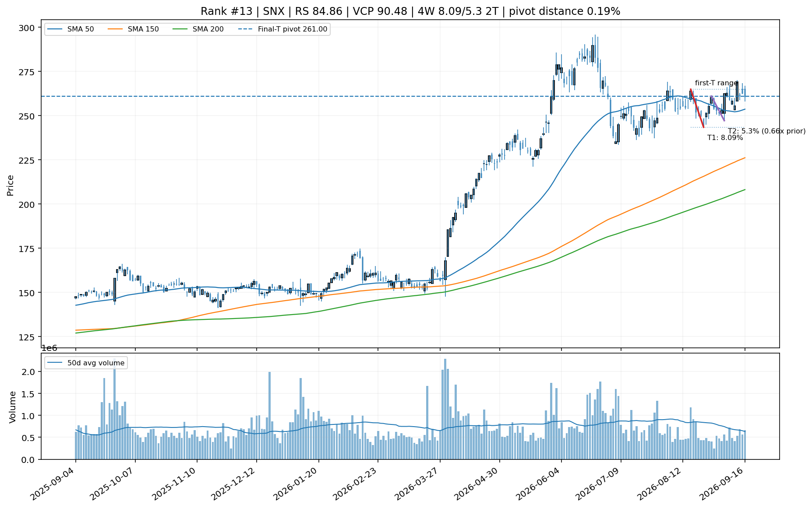Click the 300 price tick label
812x508 pixels.
28,28
